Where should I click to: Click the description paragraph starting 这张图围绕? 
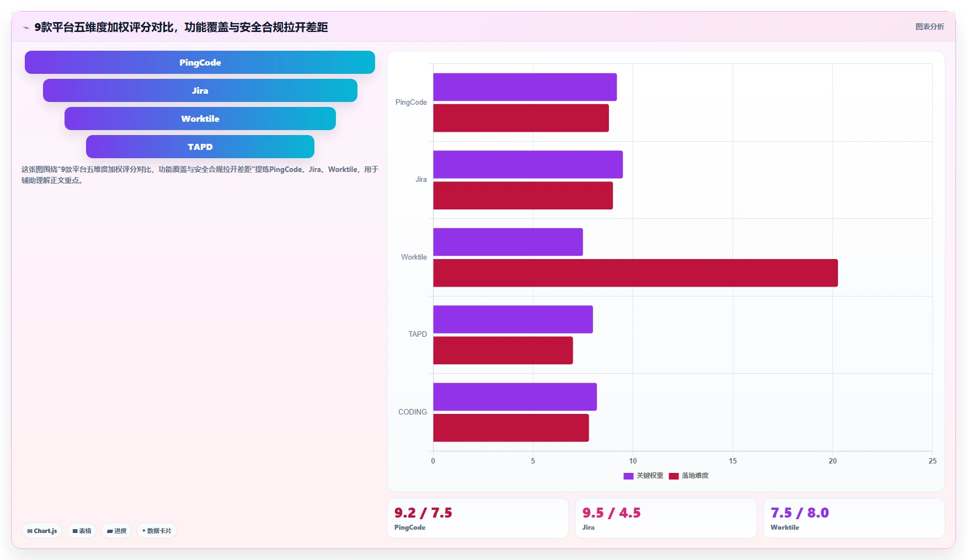tap(200, 175)
